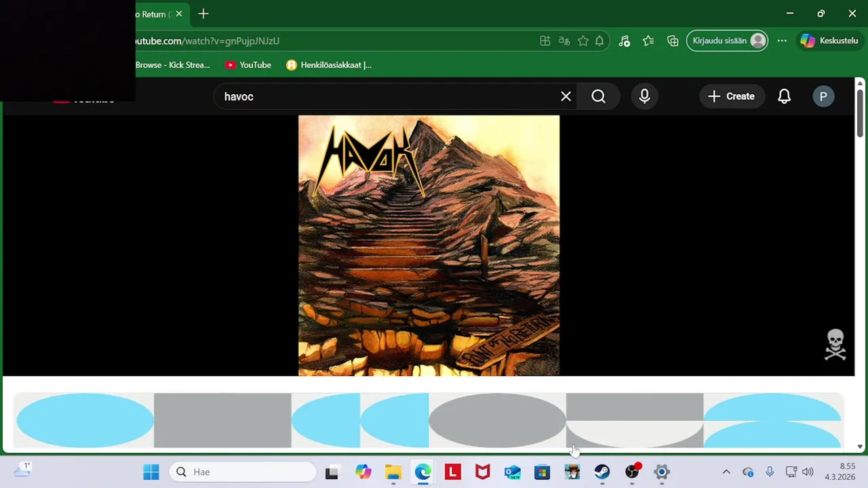Screen dimensions: 868x488
Task: Click the Kirjaudu sisään sign-in button
Action: [728, 41]
